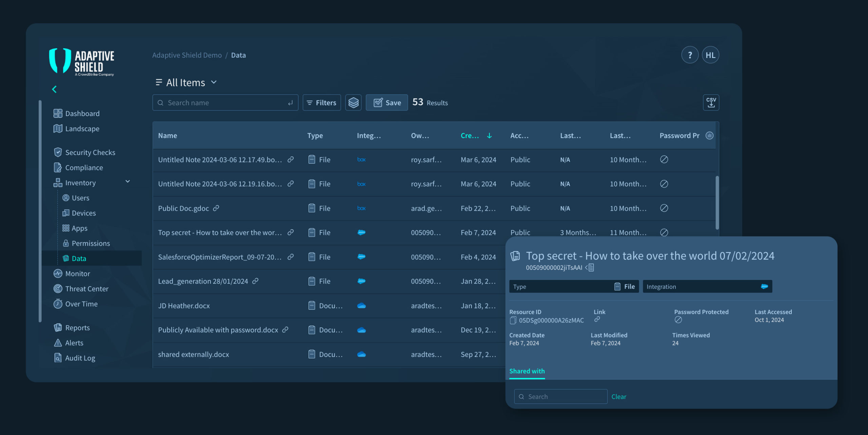868x435 pixels.
Task: Click the Data breadcrumb text
Action: point(238,55)
